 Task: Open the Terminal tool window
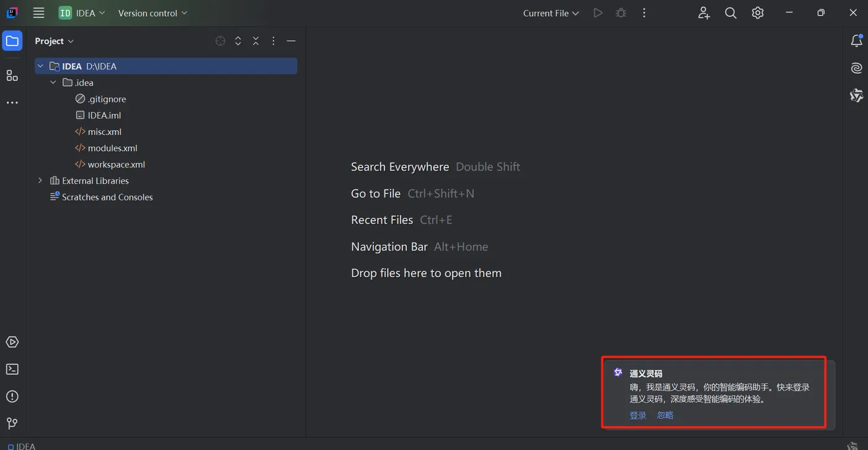click(x=12, y=369)
